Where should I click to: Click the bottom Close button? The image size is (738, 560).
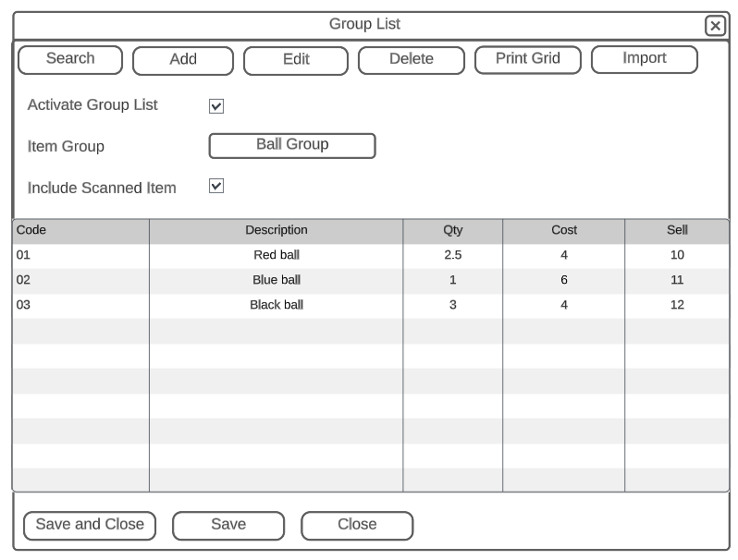357,525
